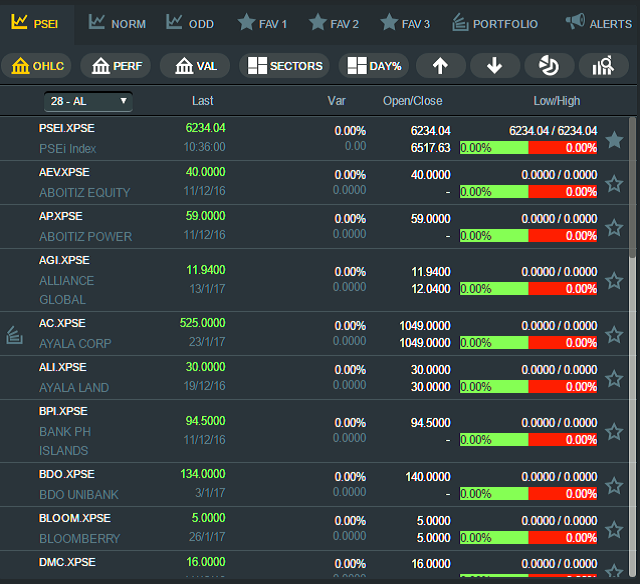Toggle favorite star for AEV.XPSE
Screen dimensions: 640x584
[614, 184]
